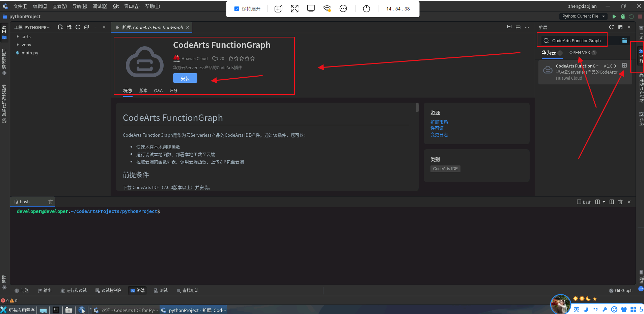Screen dimensions: 644x314
Task: Toggle the 保持展开 checkbox
Action: click(x=236, y=9)
